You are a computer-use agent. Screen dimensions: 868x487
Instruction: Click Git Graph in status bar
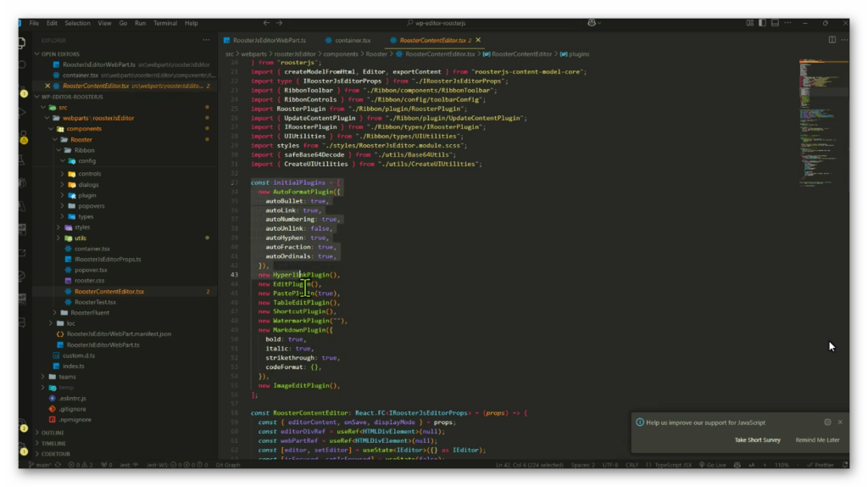[228, 465]
